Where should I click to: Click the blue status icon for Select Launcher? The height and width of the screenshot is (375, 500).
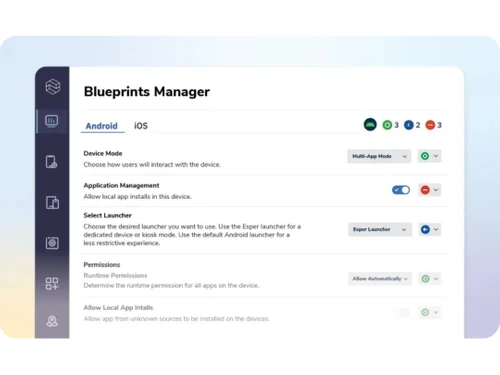(425, 229)
